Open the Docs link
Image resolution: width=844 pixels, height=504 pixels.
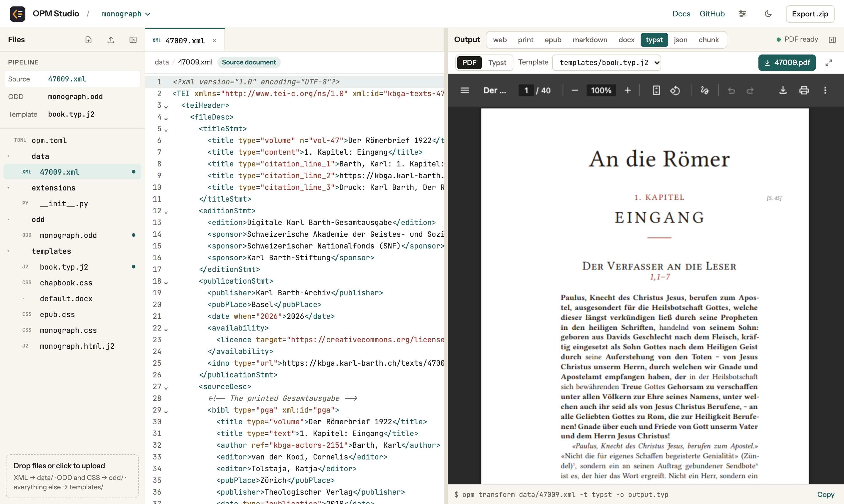(x=681, y=14)
